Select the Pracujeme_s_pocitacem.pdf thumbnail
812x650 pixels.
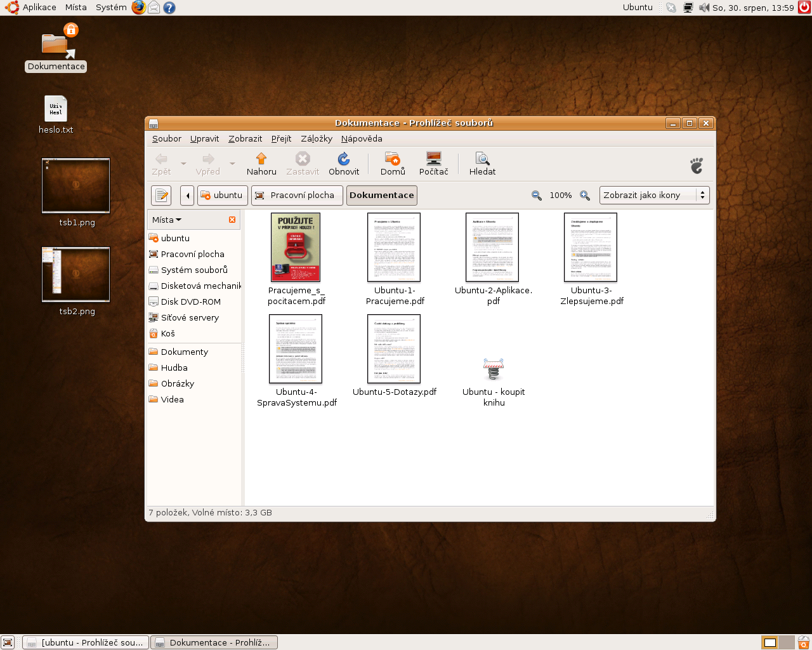tap(296, 247)
